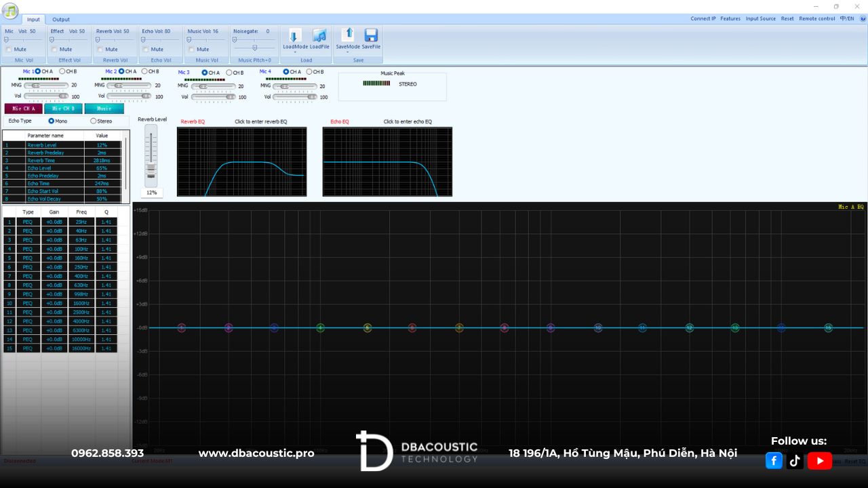This screenshot has height=488, width=868.
Task: Expand the SaveMode dropdown arrow
Action: click(348, 52)
